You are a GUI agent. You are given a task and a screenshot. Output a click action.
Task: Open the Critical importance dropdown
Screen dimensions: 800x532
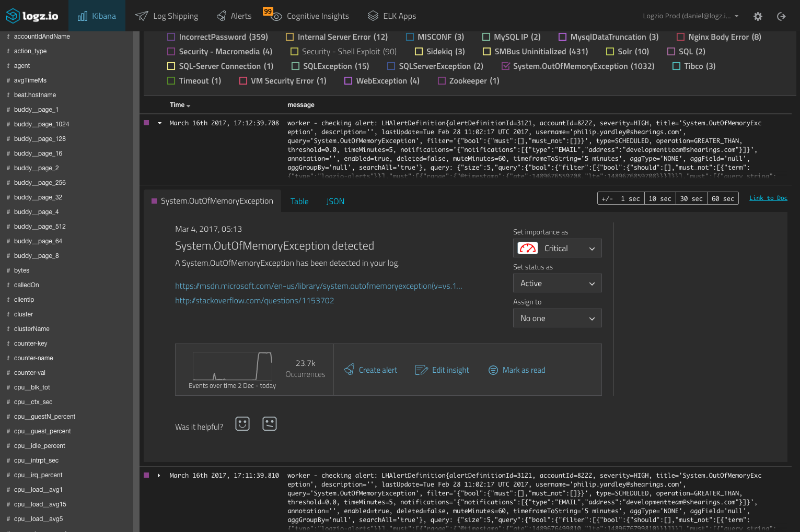(557, 248)
